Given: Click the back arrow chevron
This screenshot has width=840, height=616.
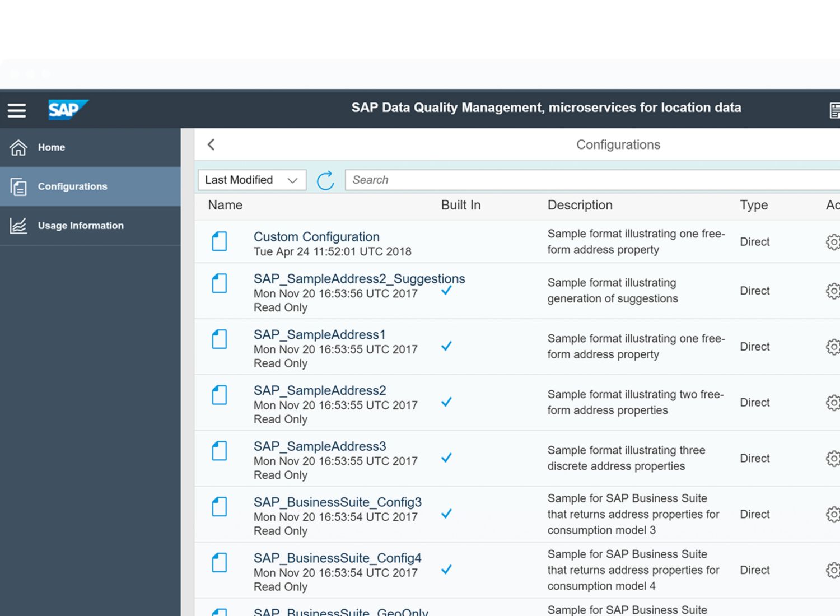Looking at the screenshot, I should [211, 144].
